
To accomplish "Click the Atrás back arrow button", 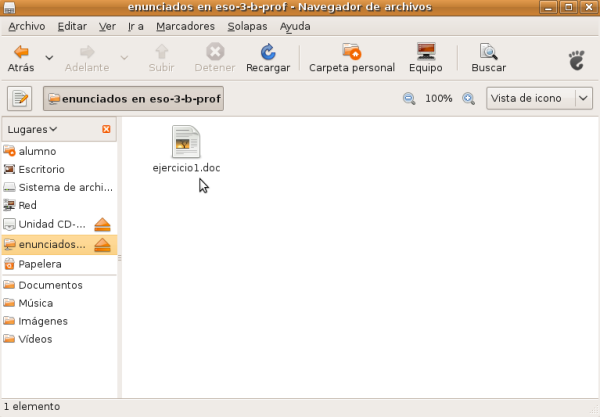I will [x=20, y=57].
